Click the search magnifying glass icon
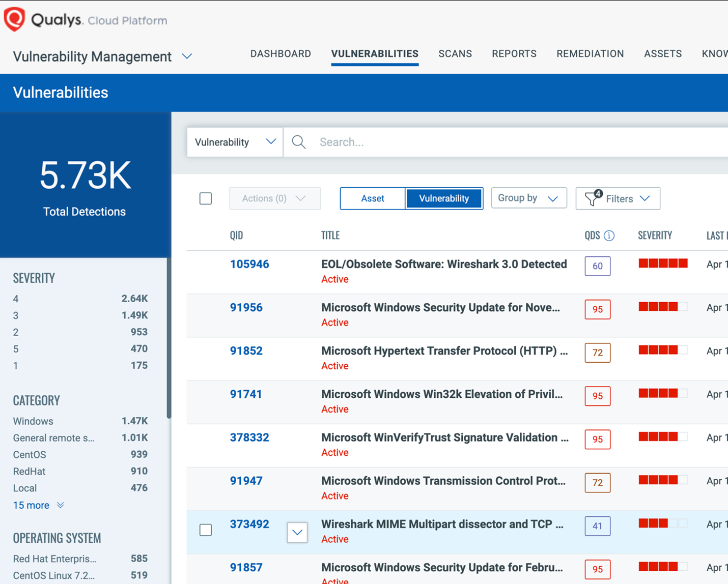Screen dimensions: 728x584 click(298, 142)
